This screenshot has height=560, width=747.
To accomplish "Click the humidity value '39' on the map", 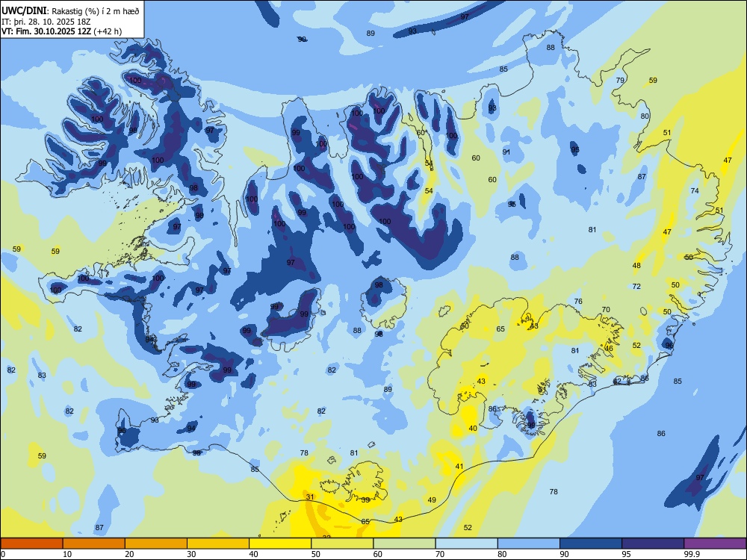I will [365, 500].
